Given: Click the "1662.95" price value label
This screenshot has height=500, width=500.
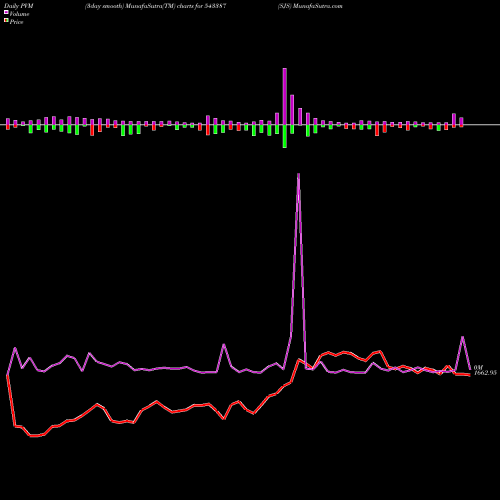Looking at the screenshot, I should click(485, 373).
